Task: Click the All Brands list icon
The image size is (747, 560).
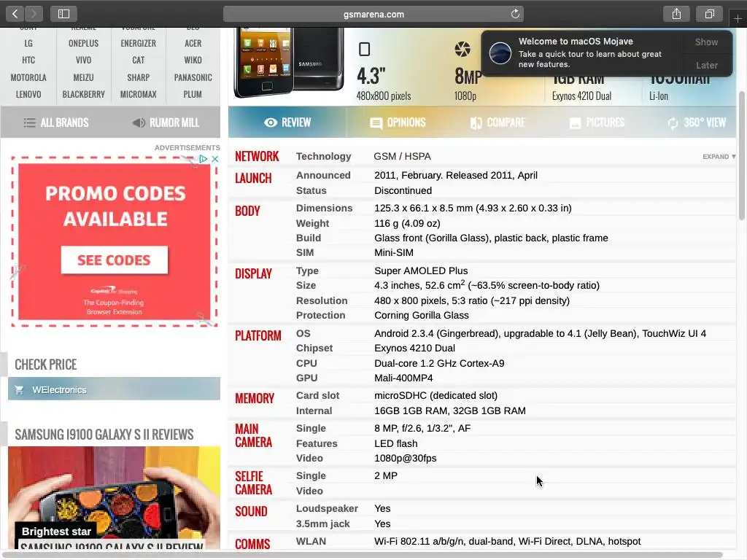Action: [29, 122]
